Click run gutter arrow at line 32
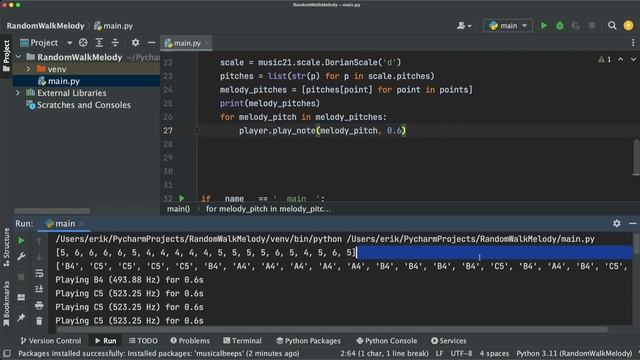Image resolution: width=640 pixels, height=360 pixels. tap(182, 198)
